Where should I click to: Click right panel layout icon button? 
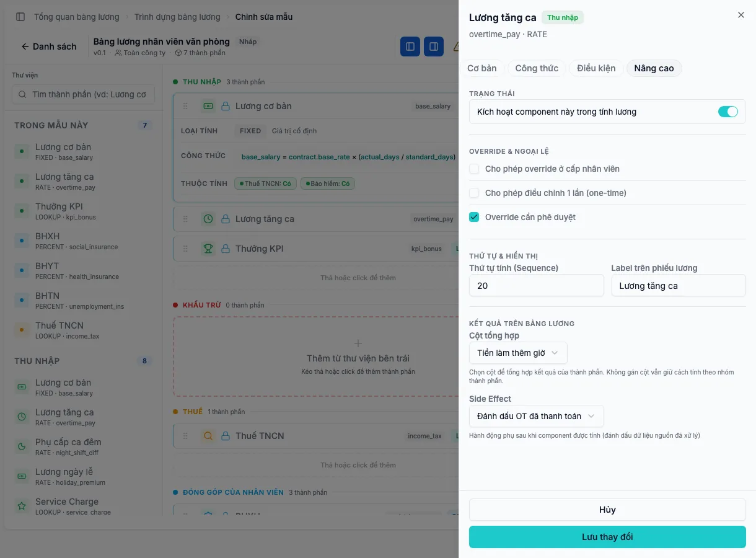(x=434, y=46)
